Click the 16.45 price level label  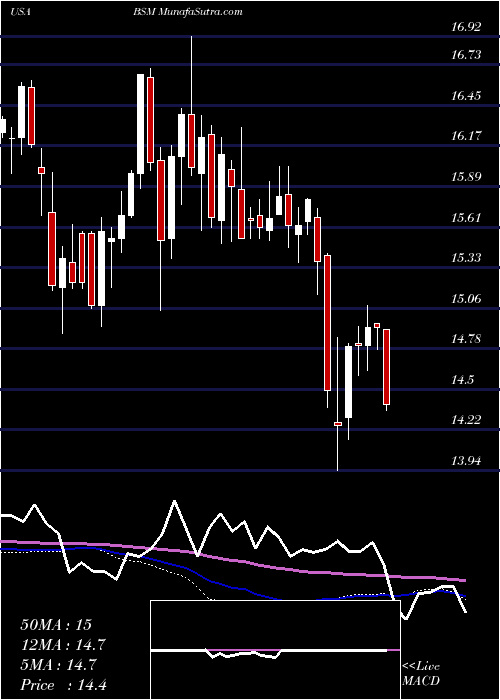coord(466,95)
